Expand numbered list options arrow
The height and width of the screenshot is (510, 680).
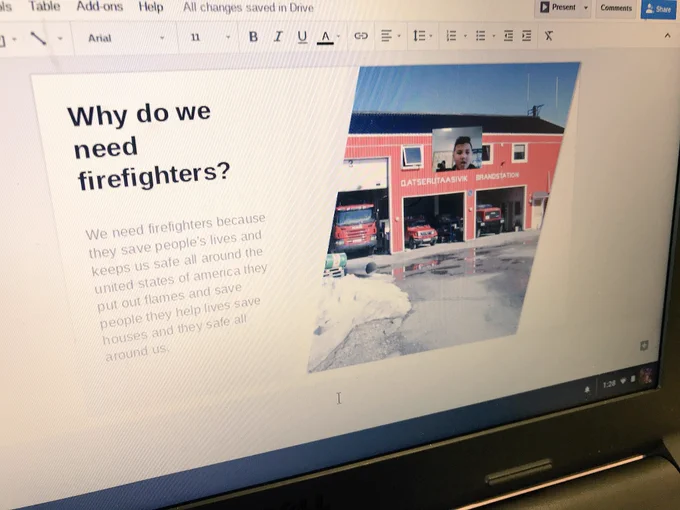point(465,36)
